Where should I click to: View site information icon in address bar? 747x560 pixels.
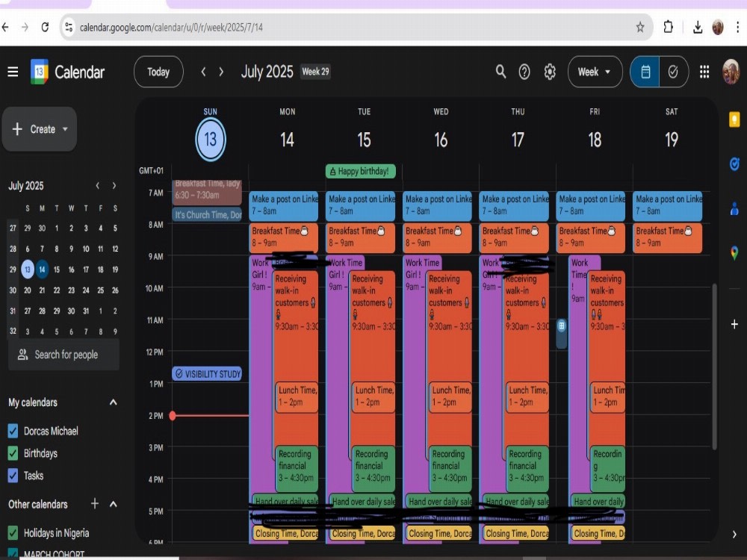[69, 27]
